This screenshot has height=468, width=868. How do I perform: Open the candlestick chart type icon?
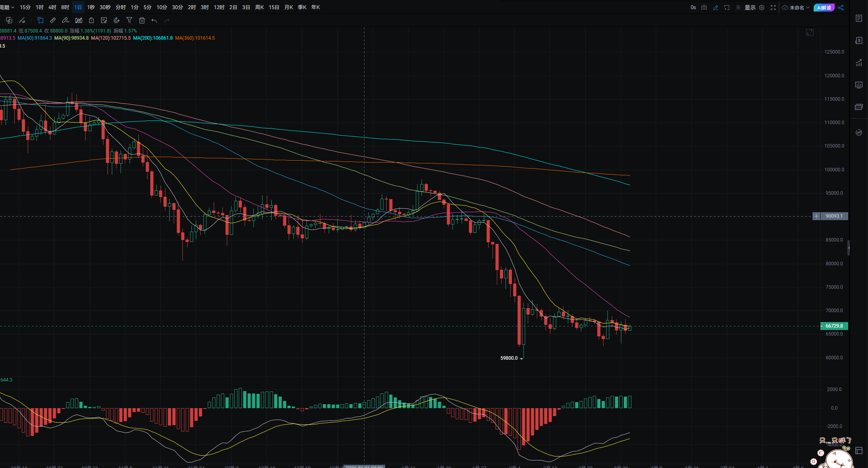pyautogui.click(x=79, y=20)
